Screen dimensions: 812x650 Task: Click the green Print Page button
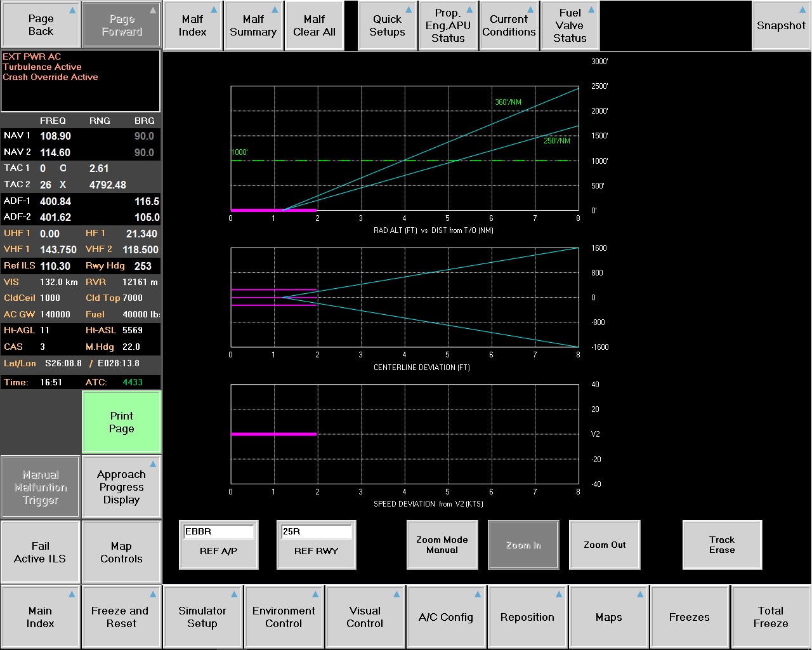pyautogui.click(x=121, y=422)
